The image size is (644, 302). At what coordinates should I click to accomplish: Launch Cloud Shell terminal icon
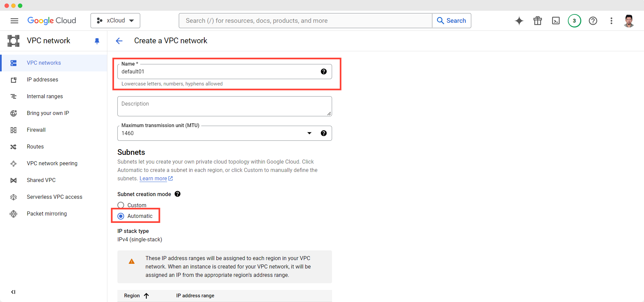[556, 20]
